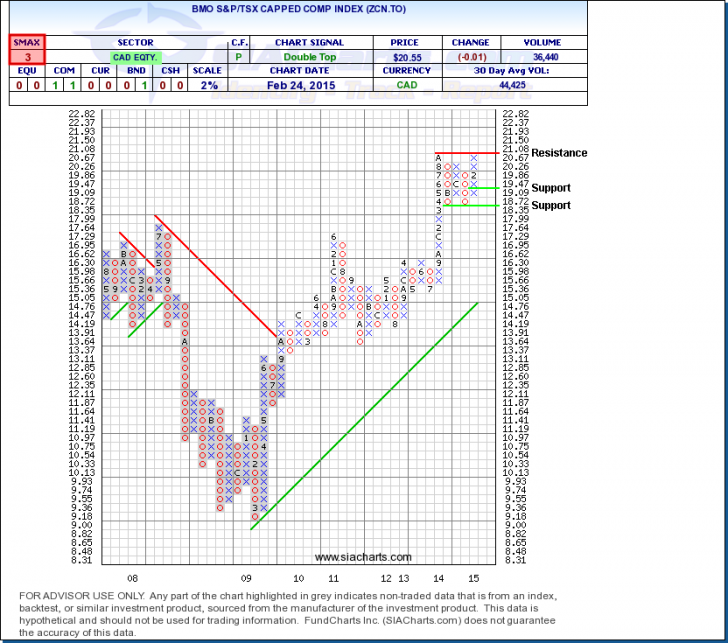Click the green P indicator under C.F.

point(239,58)
